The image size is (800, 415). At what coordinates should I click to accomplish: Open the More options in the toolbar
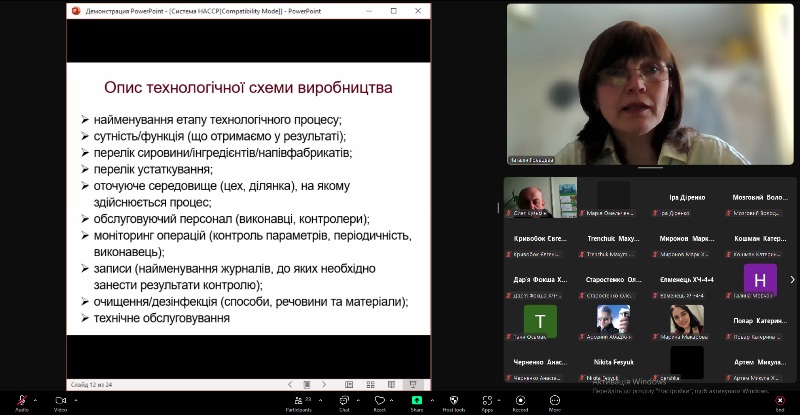coord(554,401)
